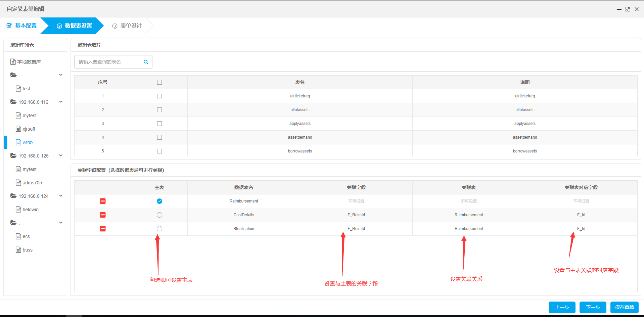Click the search magnifier icon in table search

[x=146, y=62]
